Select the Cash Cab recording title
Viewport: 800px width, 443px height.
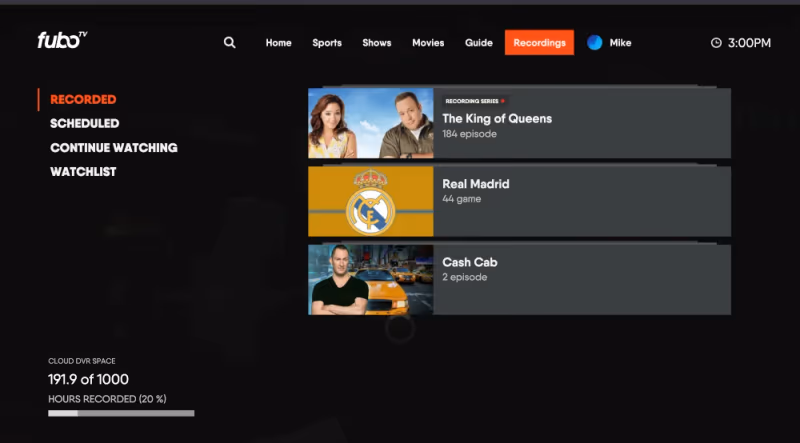point(469,262)
